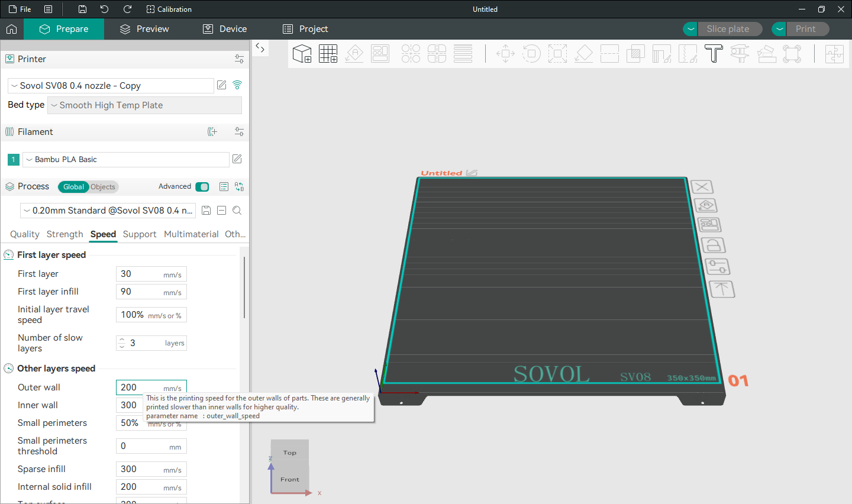Switch process mode to Objects
Image resolution: width=852 pixels, height=504 pixels.
[103, 187]
